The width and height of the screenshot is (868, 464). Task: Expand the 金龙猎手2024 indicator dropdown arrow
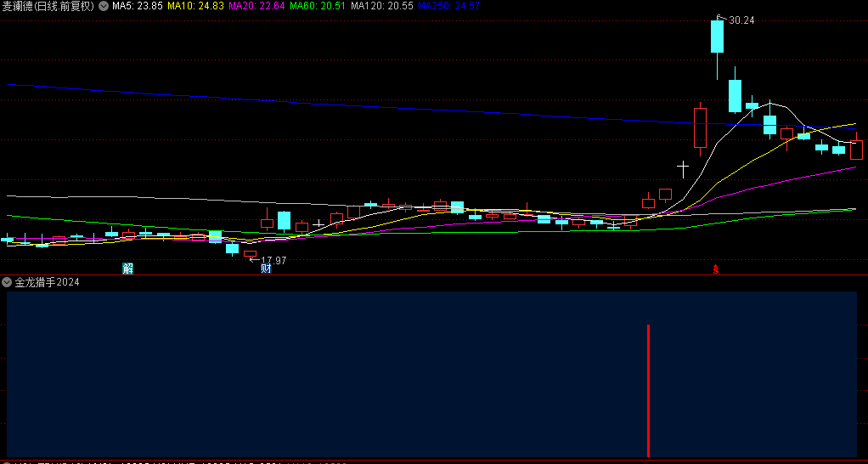(x=7, y=282)
